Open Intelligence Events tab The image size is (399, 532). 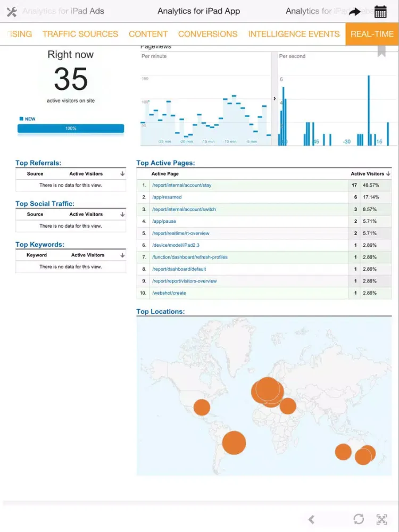294,34
